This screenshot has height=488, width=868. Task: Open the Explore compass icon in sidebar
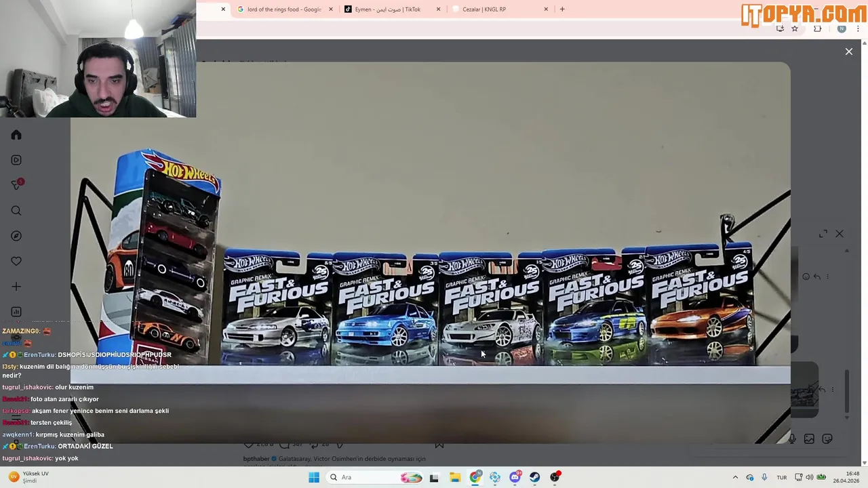pos(16,236)
